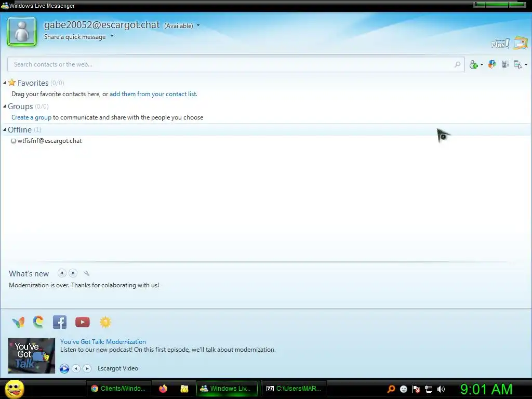This screenshot has width=532, height=399.
Task: Open the Facebook tab icon
Action: pos(60,322)
